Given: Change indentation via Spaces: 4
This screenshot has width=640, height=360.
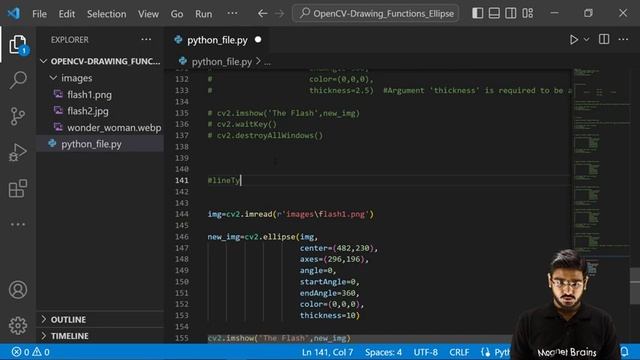Looking at the screenshot, I should point(383,352).
